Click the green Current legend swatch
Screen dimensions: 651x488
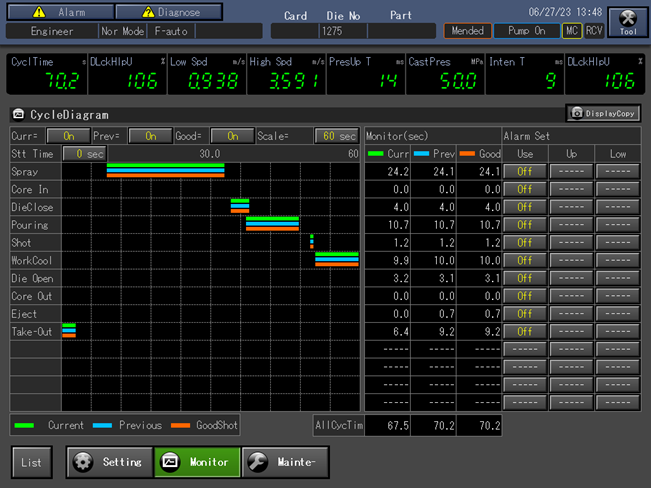24,425
